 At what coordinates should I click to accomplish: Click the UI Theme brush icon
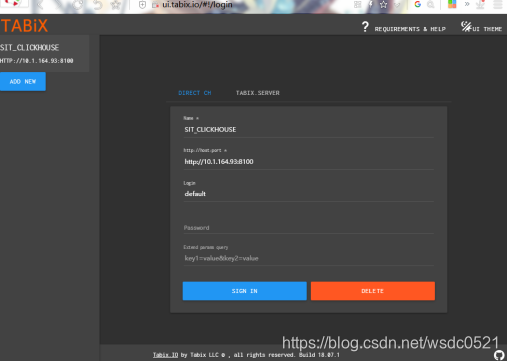(x=466, y=26)
